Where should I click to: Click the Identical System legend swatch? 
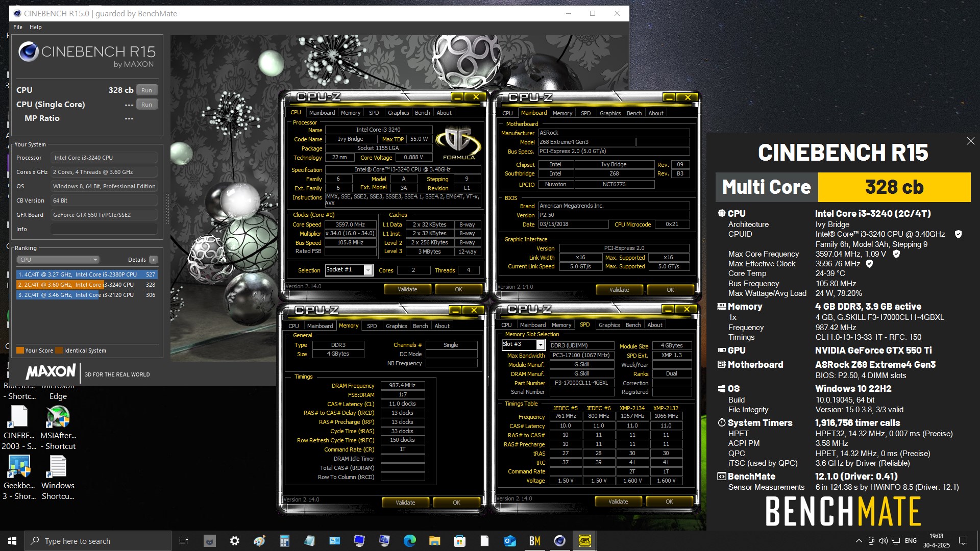[x=59, y=350]
